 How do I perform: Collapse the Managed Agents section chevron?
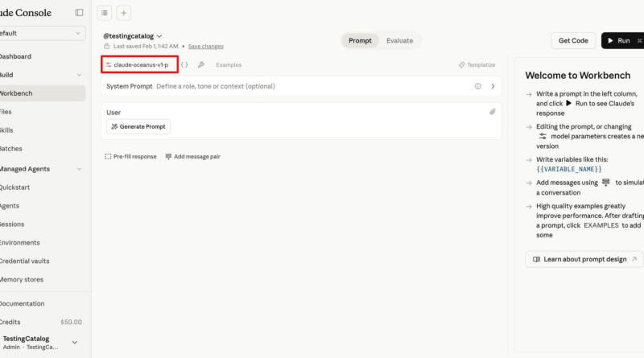click(79, 169)
